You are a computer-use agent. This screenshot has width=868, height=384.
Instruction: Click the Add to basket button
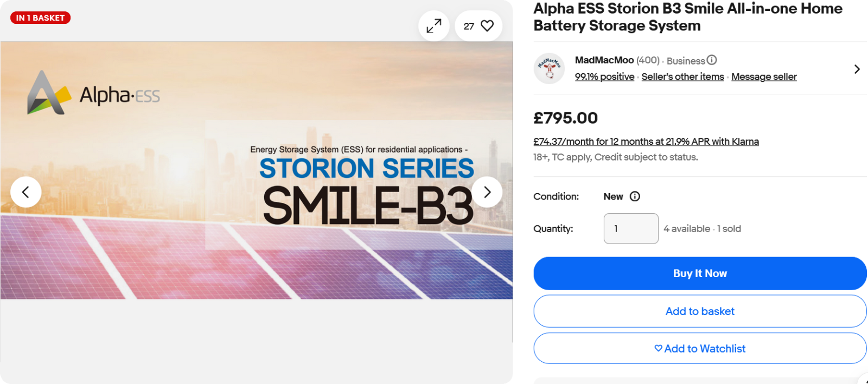click(x=699, y=311)
